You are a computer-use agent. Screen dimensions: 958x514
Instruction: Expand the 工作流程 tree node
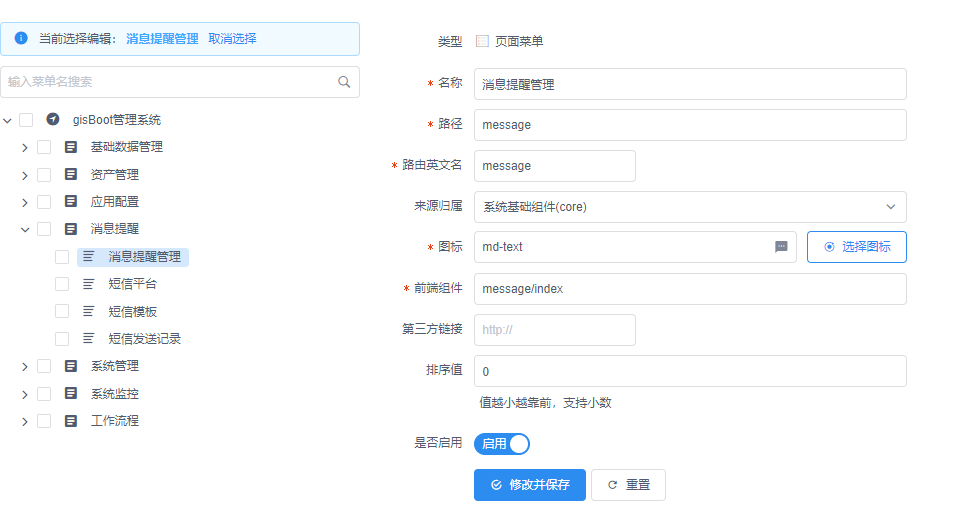(x=25, y=421)
